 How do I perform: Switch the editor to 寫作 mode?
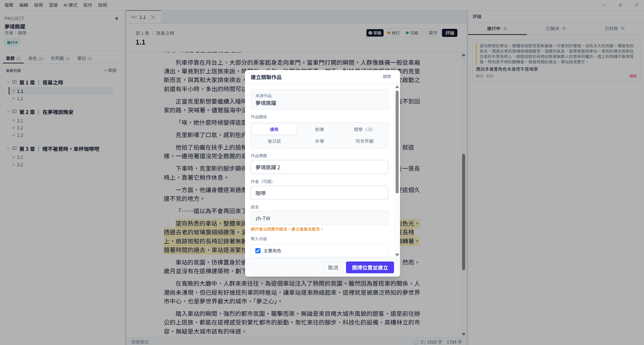click(x=433, y=33)
